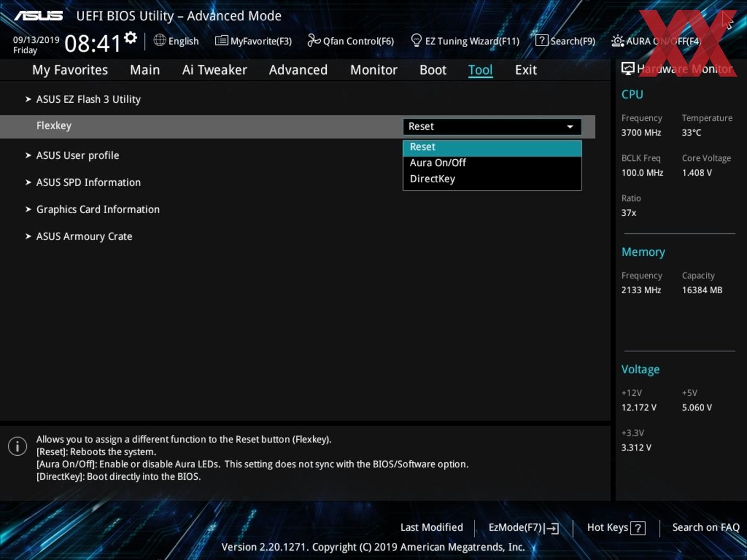
Task: Expand ASUS SPD Information
Action: pos(88,182)
